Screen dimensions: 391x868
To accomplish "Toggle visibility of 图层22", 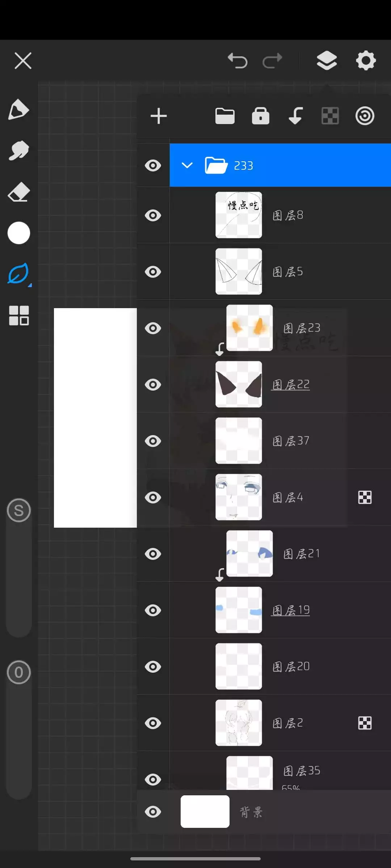I will click(x=153, y=384).
